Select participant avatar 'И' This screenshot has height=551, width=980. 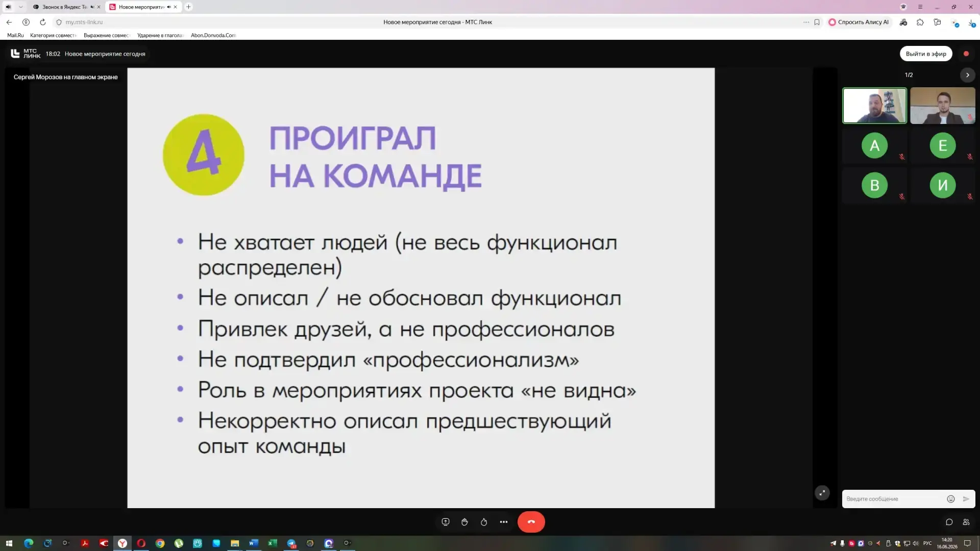point(942,185)
